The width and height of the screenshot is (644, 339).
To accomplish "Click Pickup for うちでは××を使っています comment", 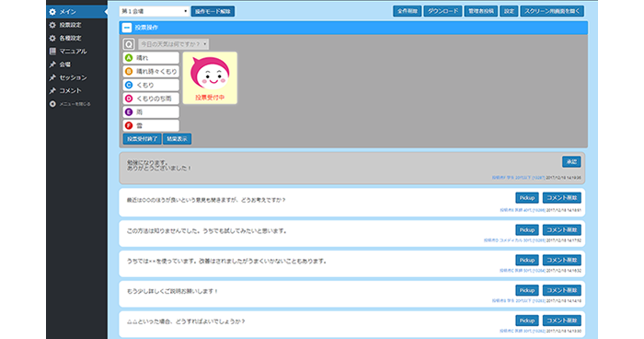I will coord(527,260).
